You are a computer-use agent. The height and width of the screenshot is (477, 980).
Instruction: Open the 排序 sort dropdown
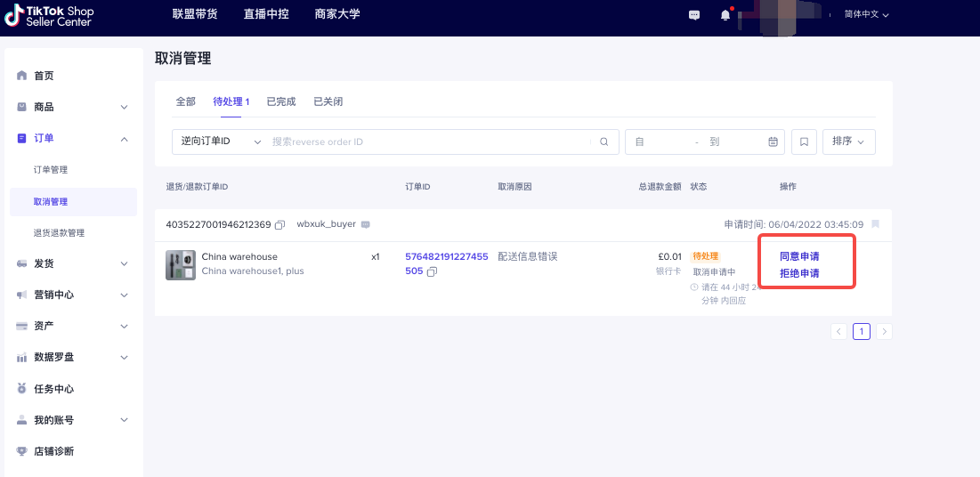[849, 141]
